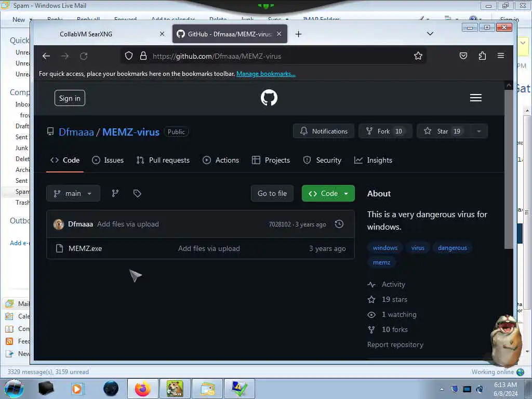Open the Security tab
The image size is (532, 399).
(322, 160)
